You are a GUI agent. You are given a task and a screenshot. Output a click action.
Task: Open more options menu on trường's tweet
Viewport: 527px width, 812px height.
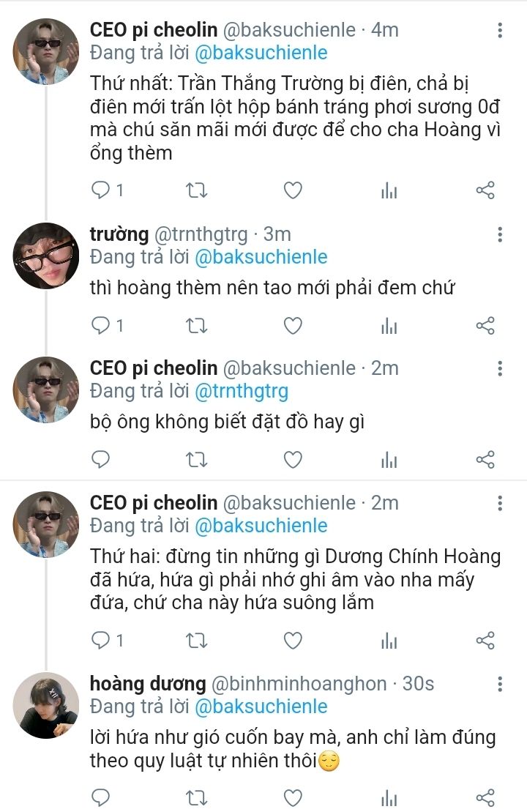click(500, 234)
